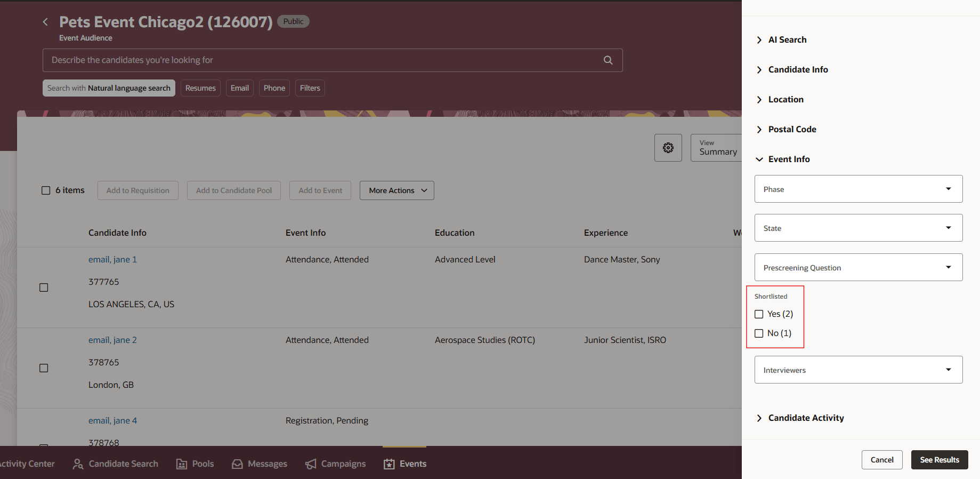Click the Candidate Search person icon
The image size is (980, 479).
tap(78, 464)
